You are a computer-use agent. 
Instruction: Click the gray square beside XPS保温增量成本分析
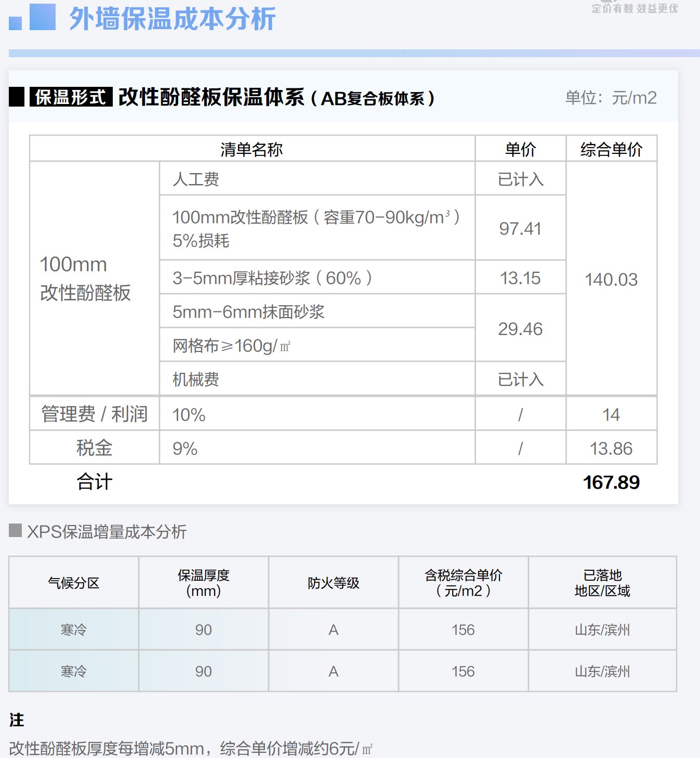click(15, 531)
